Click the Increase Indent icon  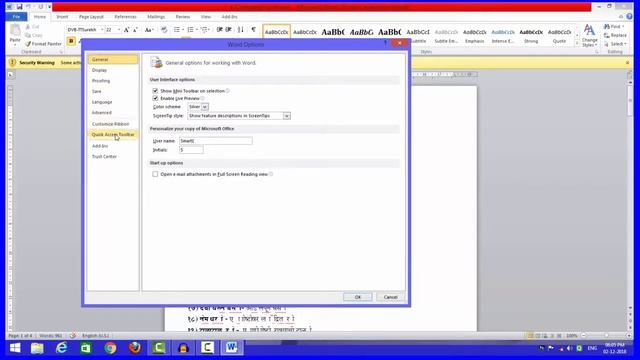click(x=229, y=30)
